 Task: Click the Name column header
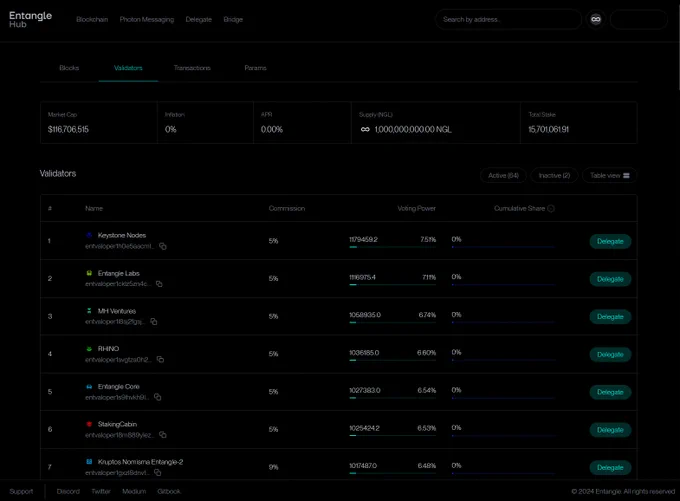94,209
